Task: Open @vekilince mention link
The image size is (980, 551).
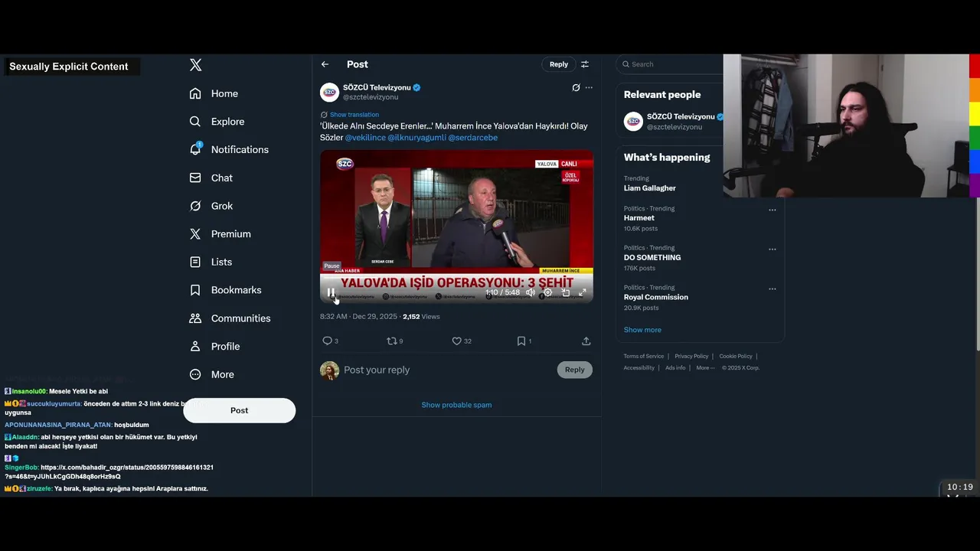Action: click(x=365, y=138)
